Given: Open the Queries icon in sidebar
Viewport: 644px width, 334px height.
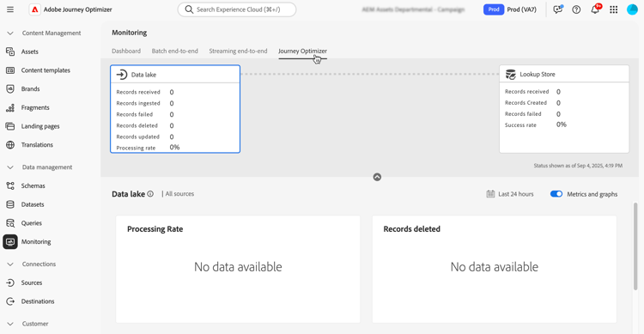Looking at the screenshot, I should click(10, 223).
